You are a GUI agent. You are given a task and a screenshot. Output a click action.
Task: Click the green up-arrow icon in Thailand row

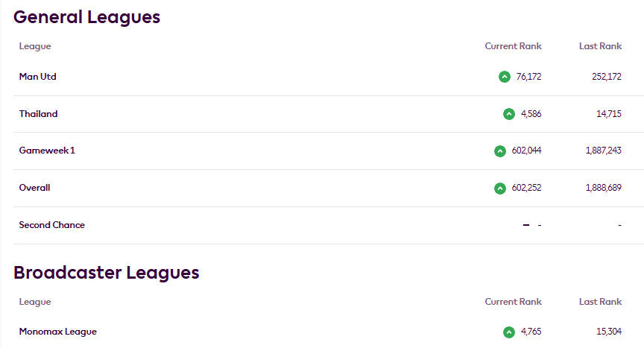509,114
